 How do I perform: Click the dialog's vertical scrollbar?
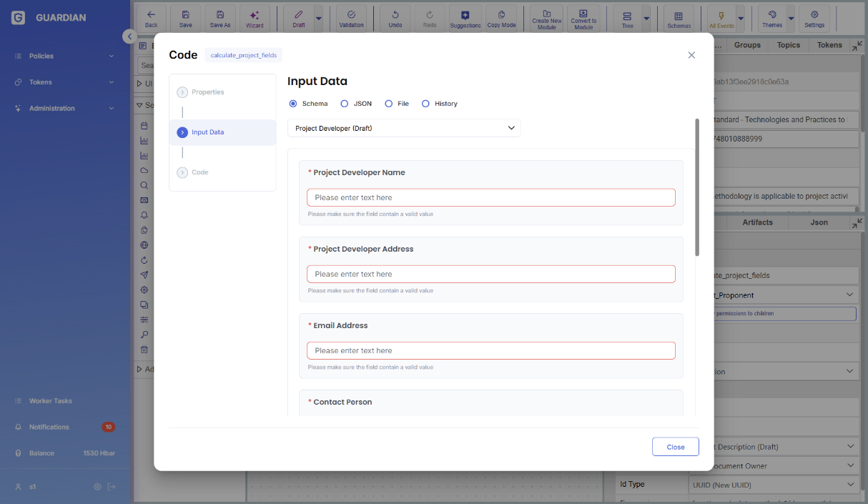click(x=697, y=187)
